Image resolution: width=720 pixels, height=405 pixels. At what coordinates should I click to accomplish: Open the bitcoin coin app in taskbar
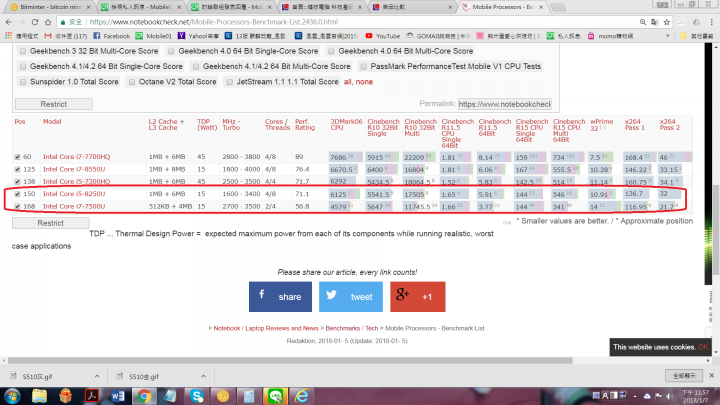[x=223, y=396]
